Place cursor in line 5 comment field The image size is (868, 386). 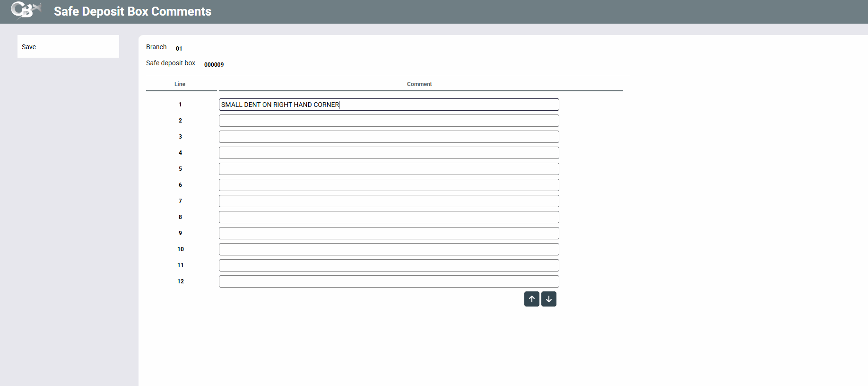(389, 169)
